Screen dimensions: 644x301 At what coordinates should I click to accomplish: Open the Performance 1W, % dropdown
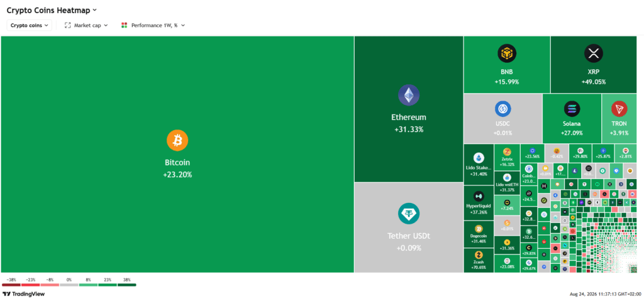coord(153,25)
